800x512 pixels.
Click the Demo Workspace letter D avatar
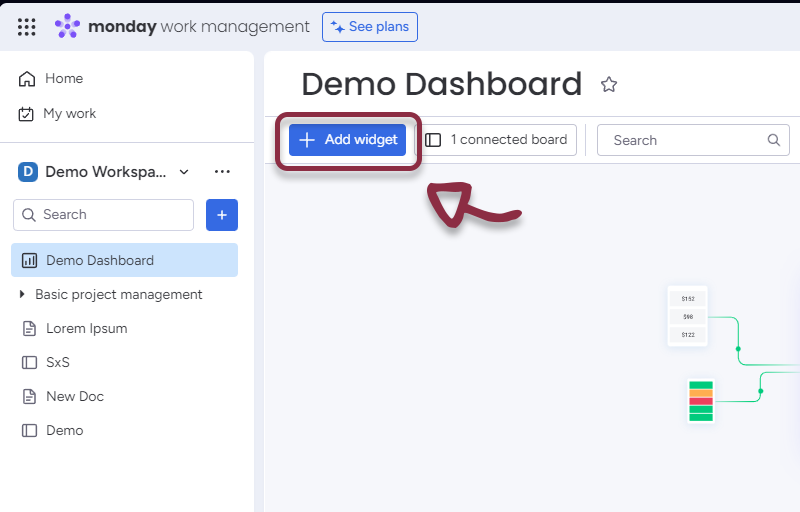coord(28,172)
